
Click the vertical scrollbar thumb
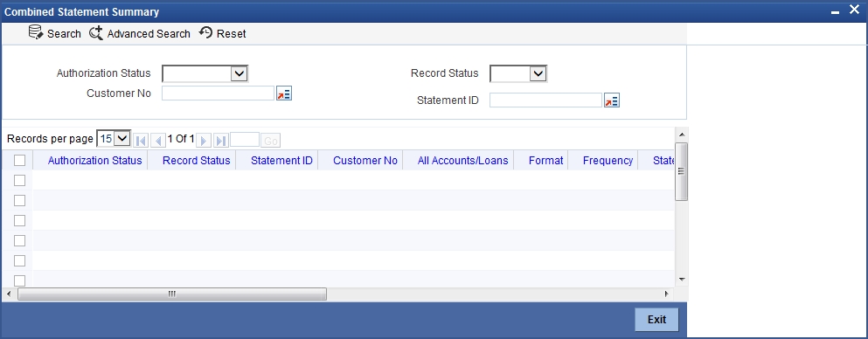(682, 171)
